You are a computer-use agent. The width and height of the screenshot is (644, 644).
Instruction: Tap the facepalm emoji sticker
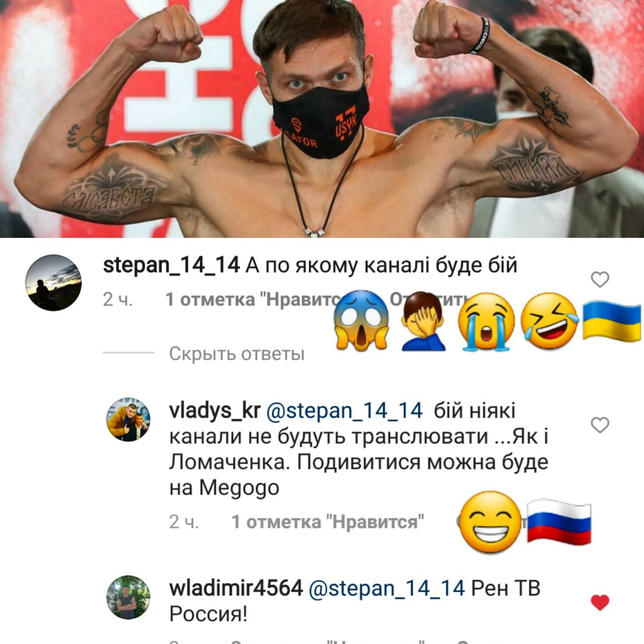click(424, 320)
